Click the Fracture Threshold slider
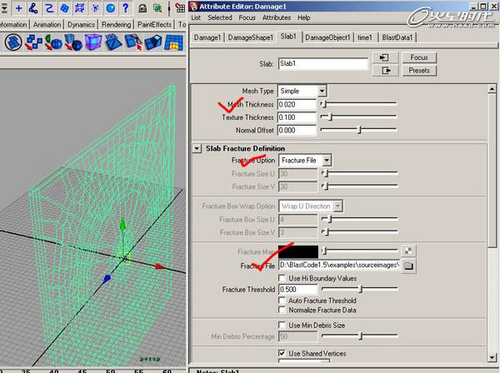Viewport: 500px width, 373px height. [360, 289]
